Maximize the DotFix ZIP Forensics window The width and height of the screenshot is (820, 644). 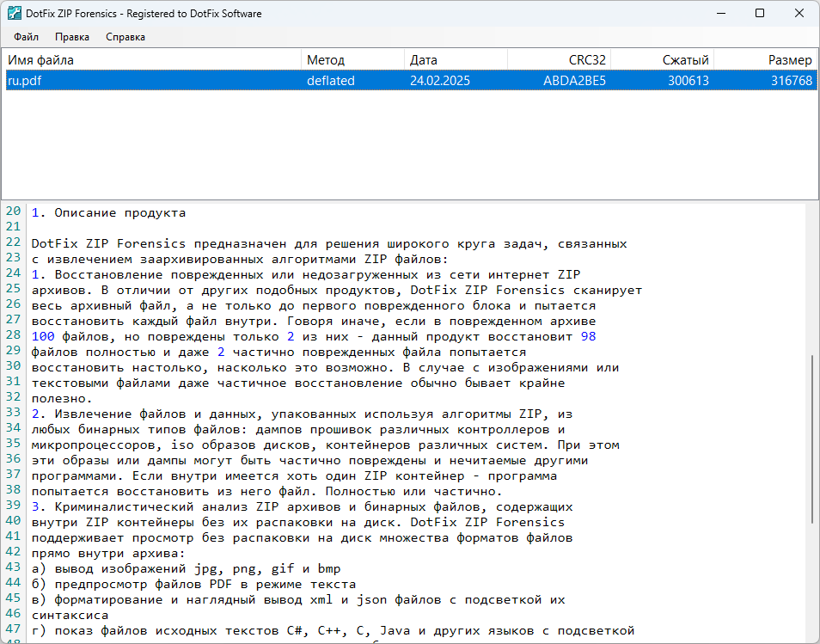(760, 14)
